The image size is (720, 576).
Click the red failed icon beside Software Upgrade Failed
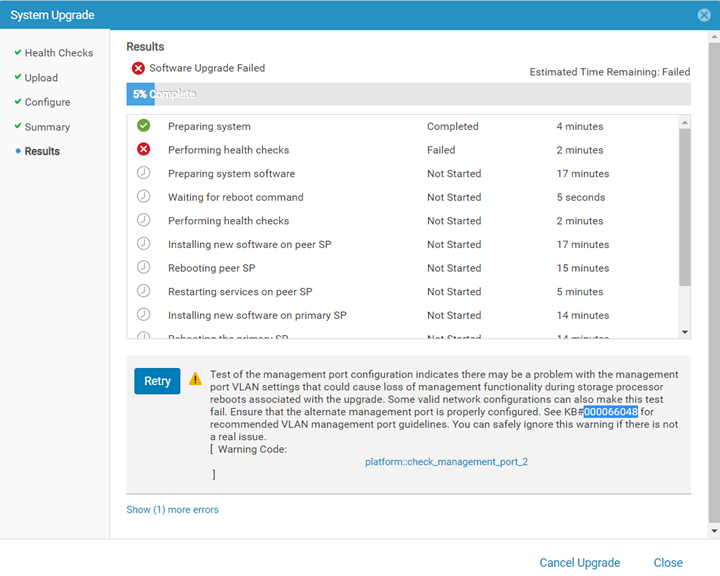pyautogui.click(x=138, y=69)
